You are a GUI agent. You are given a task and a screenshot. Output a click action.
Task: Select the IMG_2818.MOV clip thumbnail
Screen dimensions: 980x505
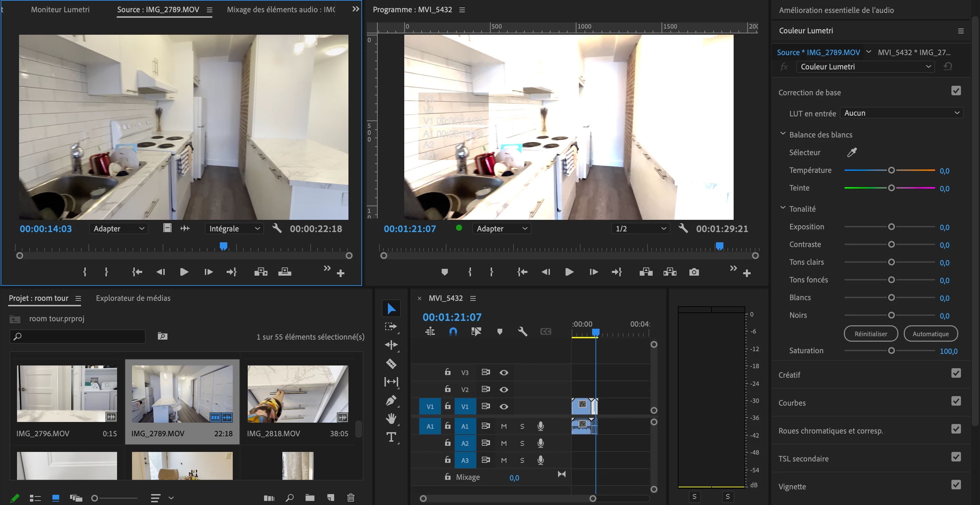[297, 393]
